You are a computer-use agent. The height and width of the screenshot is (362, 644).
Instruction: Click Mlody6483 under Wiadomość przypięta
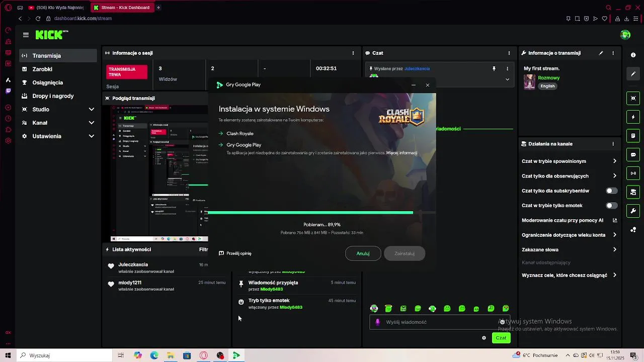click(x=272, y=289)
